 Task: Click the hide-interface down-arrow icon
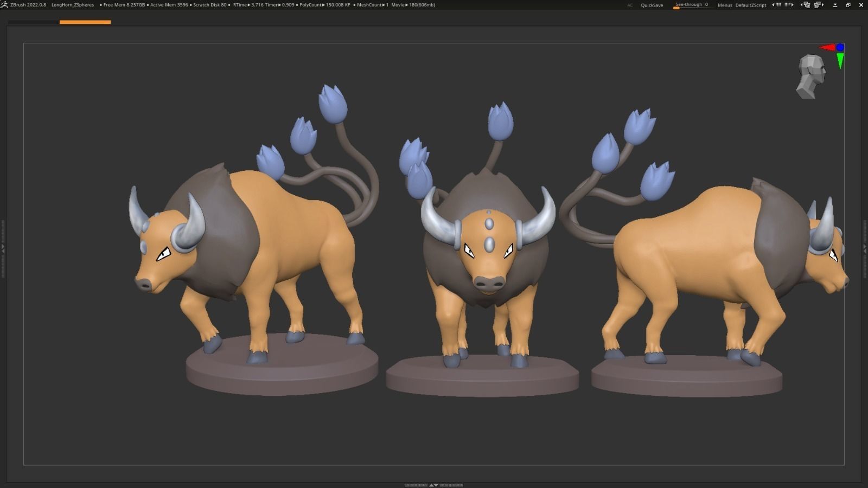point(835,4)
